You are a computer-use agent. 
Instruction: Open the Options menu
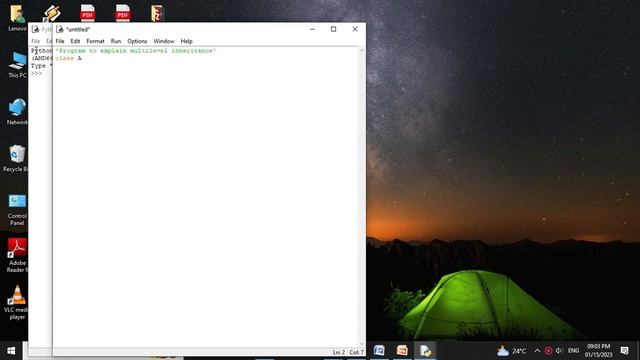coord(137,41)
